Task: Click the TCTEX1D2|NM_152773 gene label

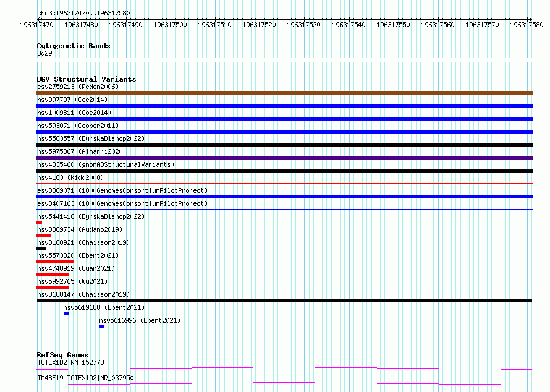Action: point(70,362)
